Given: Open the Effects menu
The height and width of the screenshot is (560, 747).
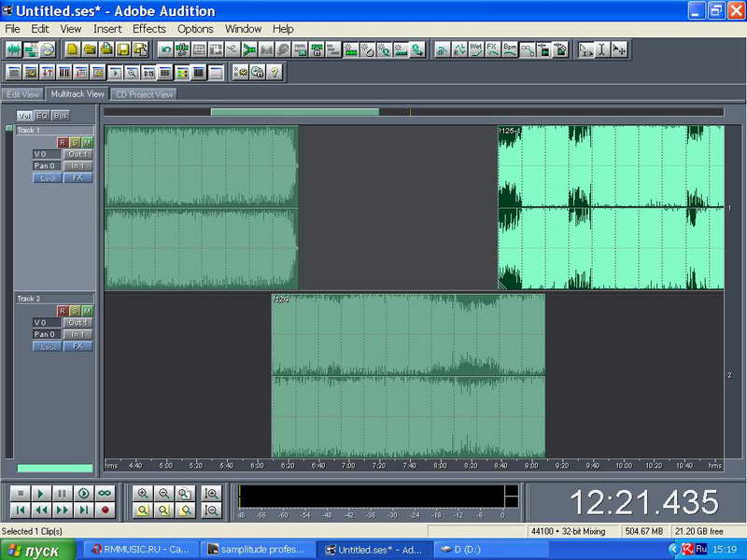Looking at the screenshot, I should [x=148, y=29].
